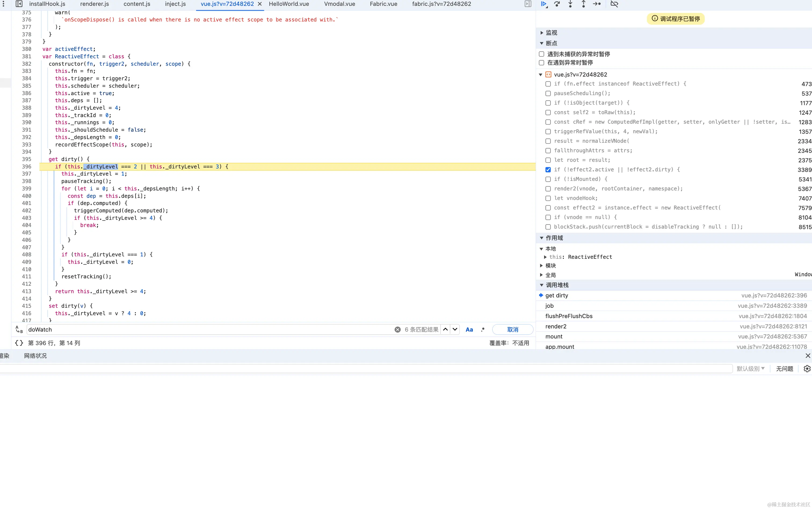Image resolution: width=812 pixels, height=509 pixels.
Task: Enable match case Aa option
Action: click(469, 329)
